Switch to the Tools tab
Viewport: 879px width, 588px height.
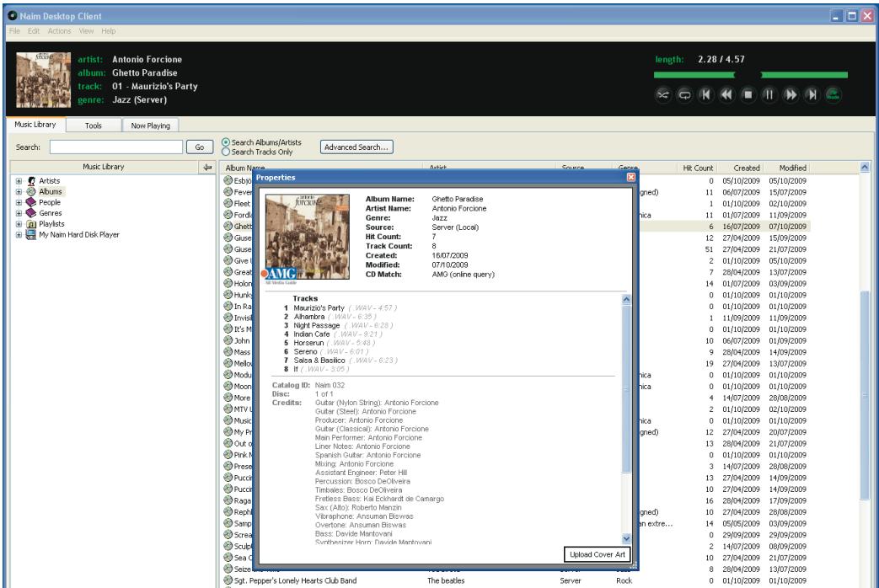94,126
